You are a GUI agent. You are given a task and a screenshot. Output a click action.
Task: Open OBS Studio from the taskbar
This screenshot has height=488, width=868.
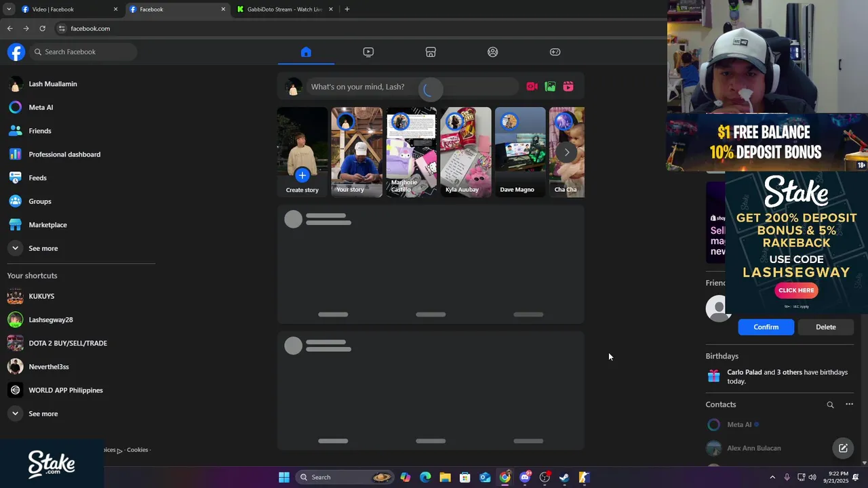[x=545, y=477]
